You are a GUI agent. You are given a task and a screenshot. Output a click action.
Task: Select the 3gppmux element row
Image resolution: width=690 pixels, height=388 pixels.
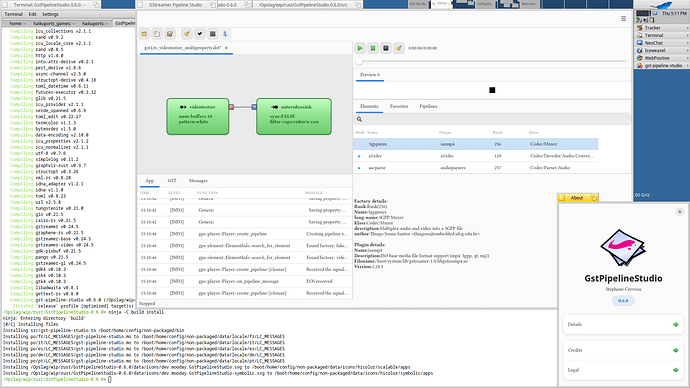click(476, 144)
